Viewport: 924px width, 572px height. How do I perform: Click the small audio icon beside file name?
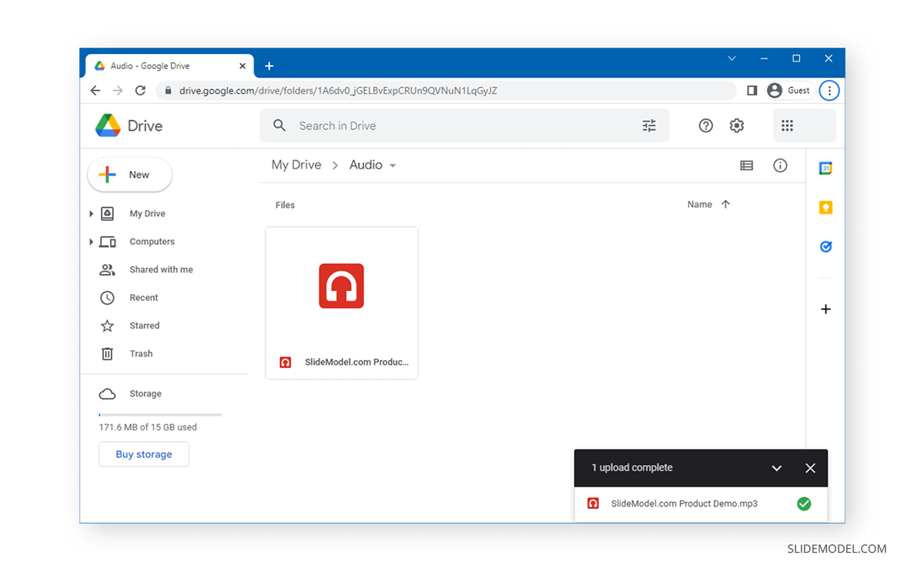point(286,363)
